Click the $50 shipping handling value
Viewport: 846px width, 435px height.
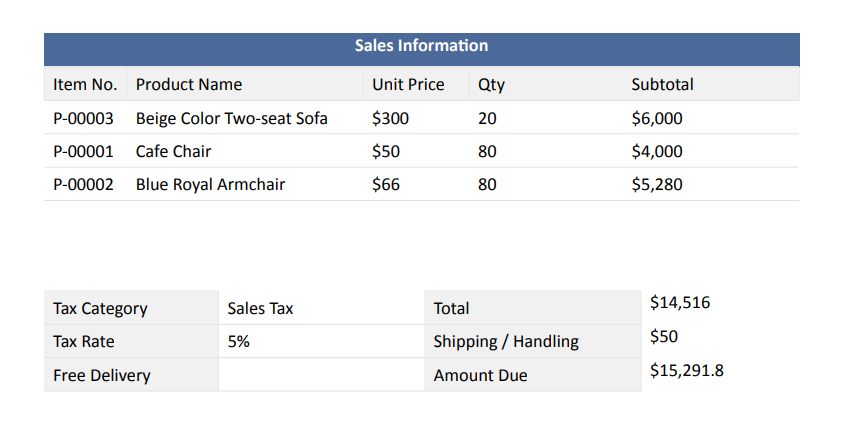click(x=664, y=336)
